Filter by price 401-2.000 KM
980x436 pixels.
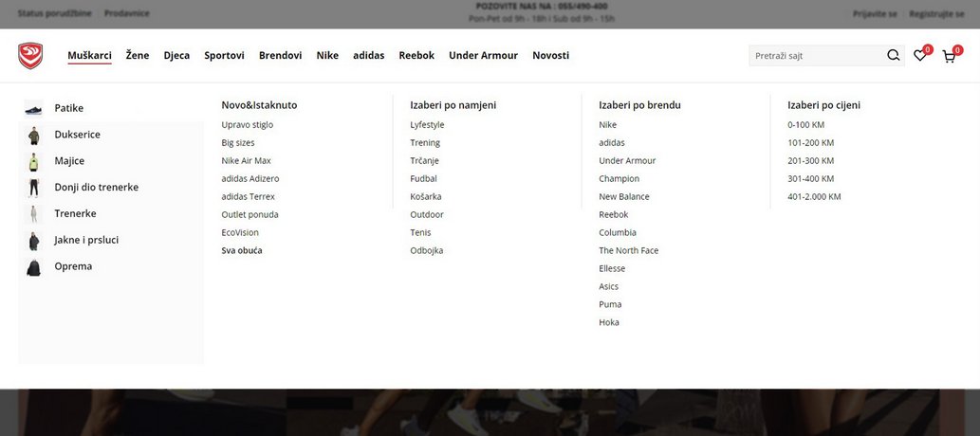point(814,197)
